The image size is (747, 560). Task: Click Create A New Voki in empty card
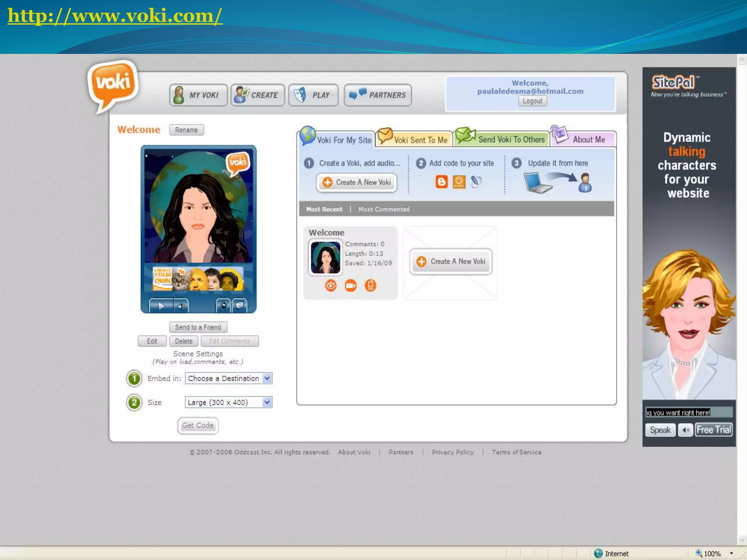pos(451,261)
